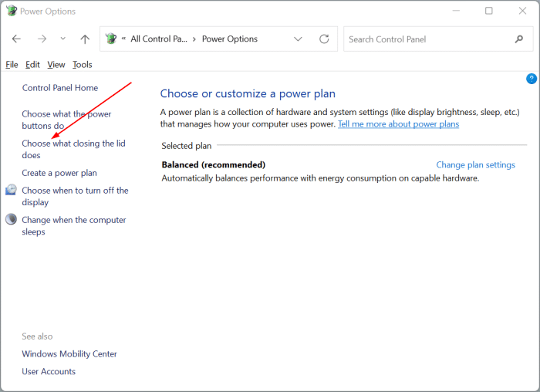Refresh the Power Options page
540x392 pixels.
(324, 39)
